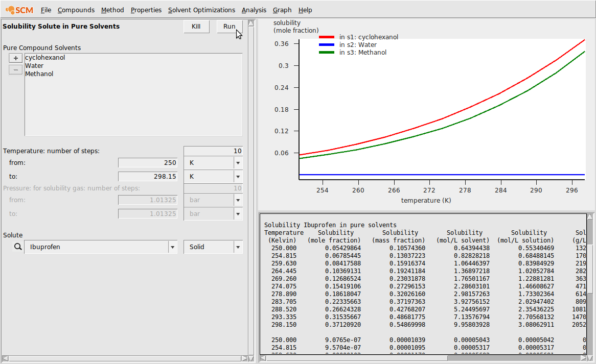This screenshot has height=364, width=596.
Task: Click the 'temperature (K)' axis label
Action: tap(426, 200)
